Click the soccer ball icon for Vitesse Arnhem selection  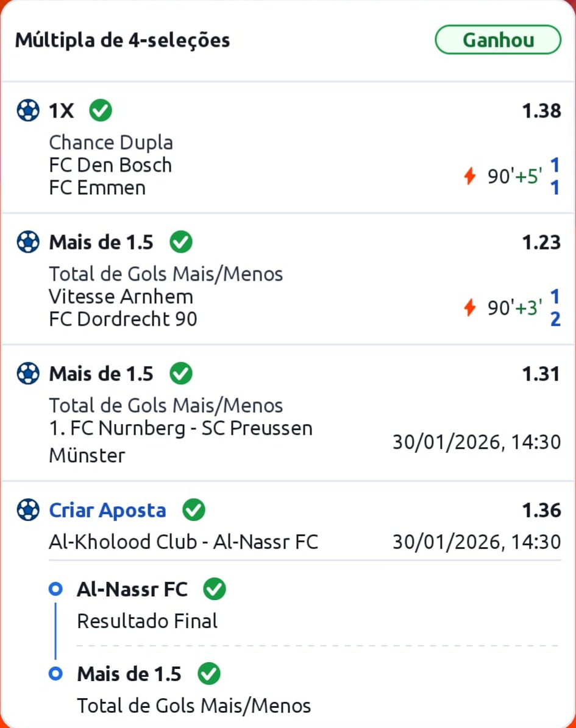[x=28, y=242]
